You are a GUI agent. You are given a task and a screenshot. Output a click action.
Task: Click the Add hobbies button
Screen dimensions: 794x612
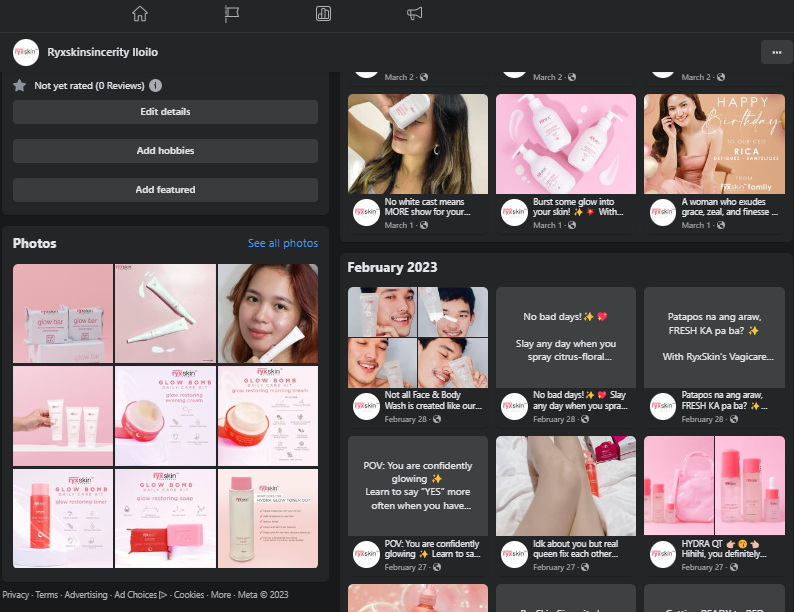[165, 151]
